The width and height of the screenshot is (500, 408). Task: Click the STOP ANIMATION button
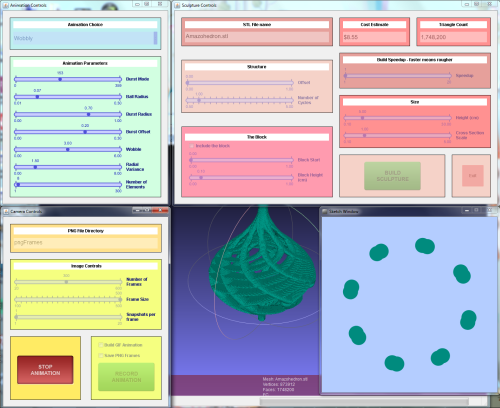click(45, 370)
